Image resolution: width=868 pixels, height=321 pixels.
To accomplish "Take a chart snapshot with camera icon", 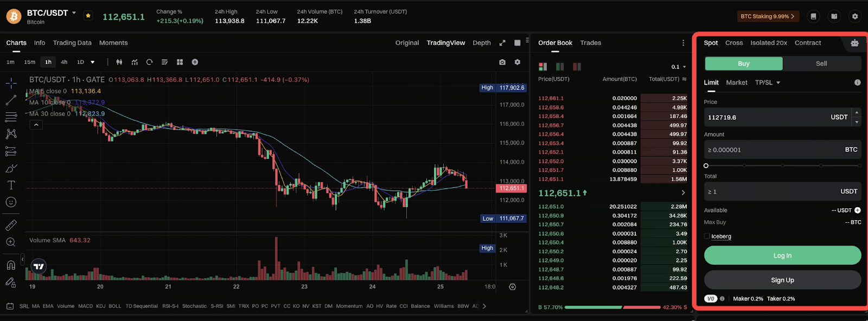I will [502, 62].
